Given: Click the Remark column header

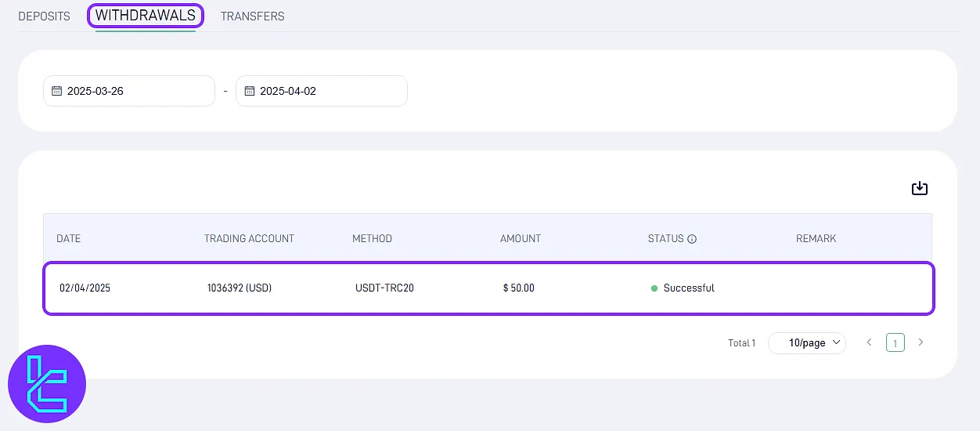Looking at the screenshot, I should 816,238.
